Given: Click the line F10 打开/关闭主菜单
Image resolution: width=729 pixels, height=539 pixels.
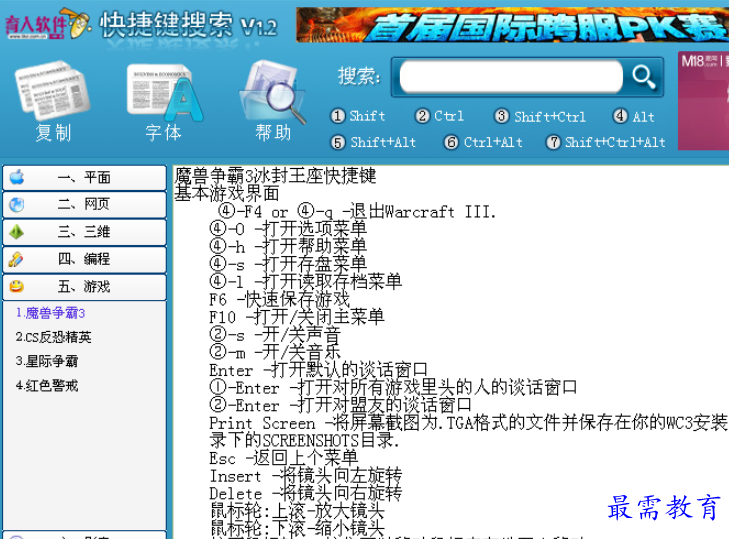Looking at the screenshot, I should pyautogui.click(x=297, y=317).
